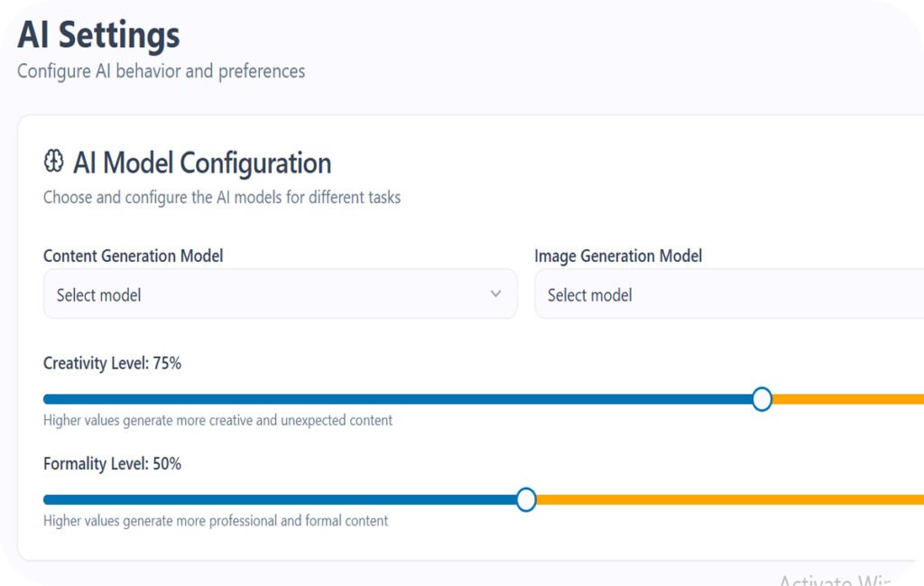
Task: Click the Content Generation Model label
Action: click(134, 256)
